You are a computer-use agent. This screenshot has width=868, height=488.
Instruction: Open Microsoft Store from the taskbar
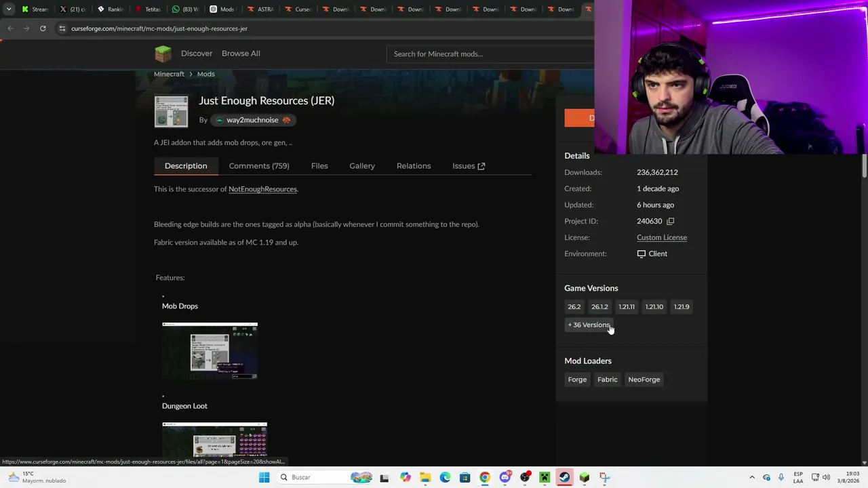465,477
